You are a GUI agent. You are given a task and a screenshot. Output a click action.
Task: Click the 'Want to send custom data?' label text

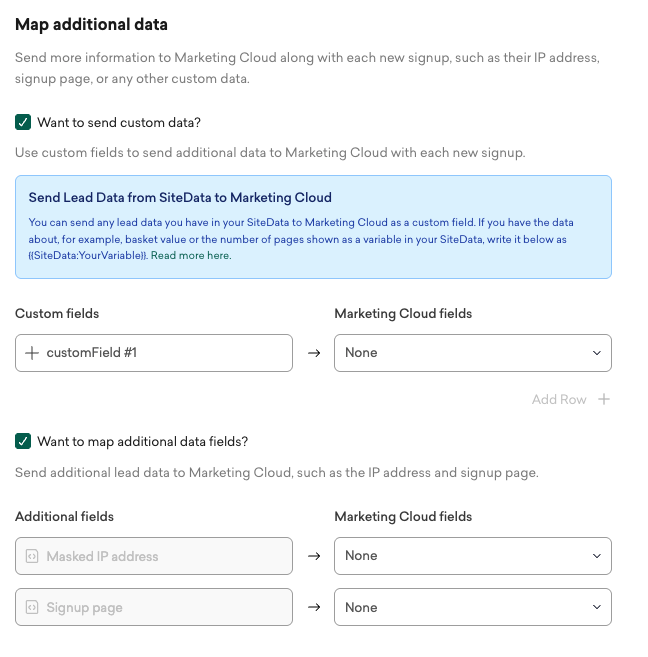tap(119, 123)
